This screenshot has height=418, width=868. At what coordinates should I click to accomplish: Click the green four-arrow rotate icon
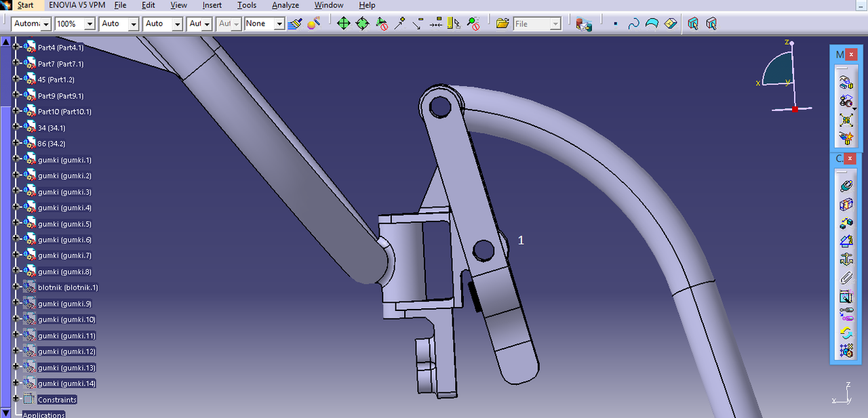pyautogui.click(x=362, y=24)
